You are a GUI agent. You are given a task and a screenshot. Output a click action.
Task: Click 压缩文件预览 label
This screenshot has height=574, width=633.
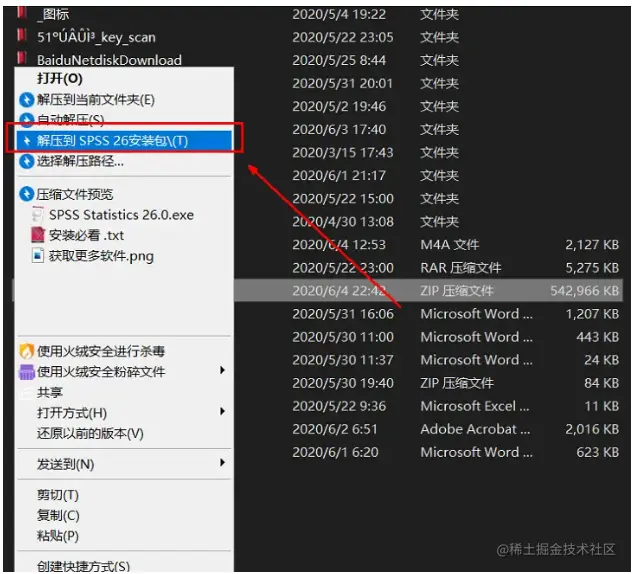(x=75, y=194)
